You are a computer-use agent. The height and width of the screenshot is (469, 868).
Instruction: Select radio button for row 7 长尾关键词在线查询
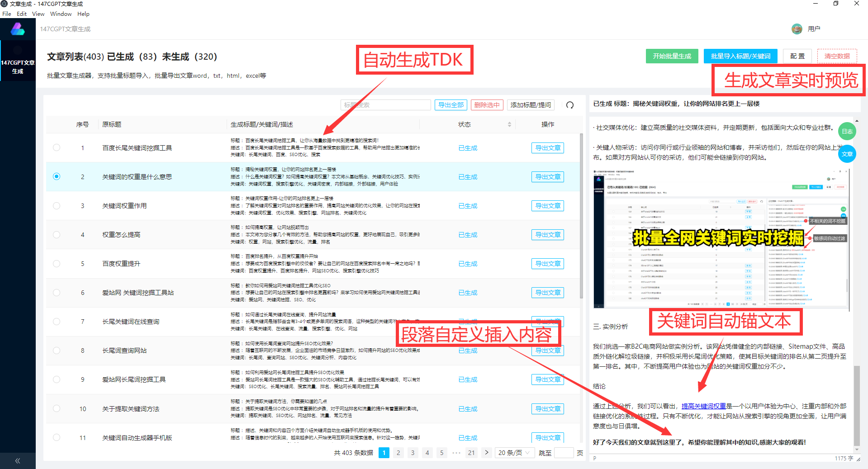pos(57,321)
